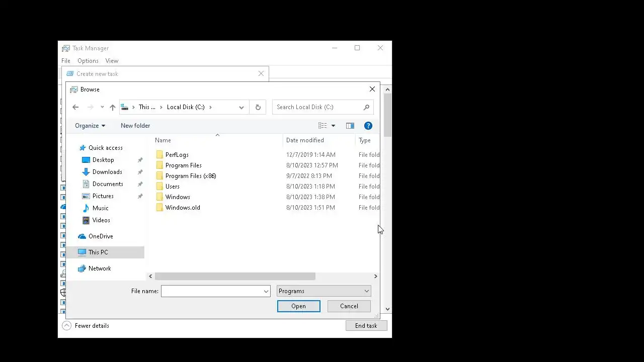Click the 12/7/2019 1:14 AM date cell
Image resolution: width=644 pixels, height=362 pixels.
[x=311, y=155]
